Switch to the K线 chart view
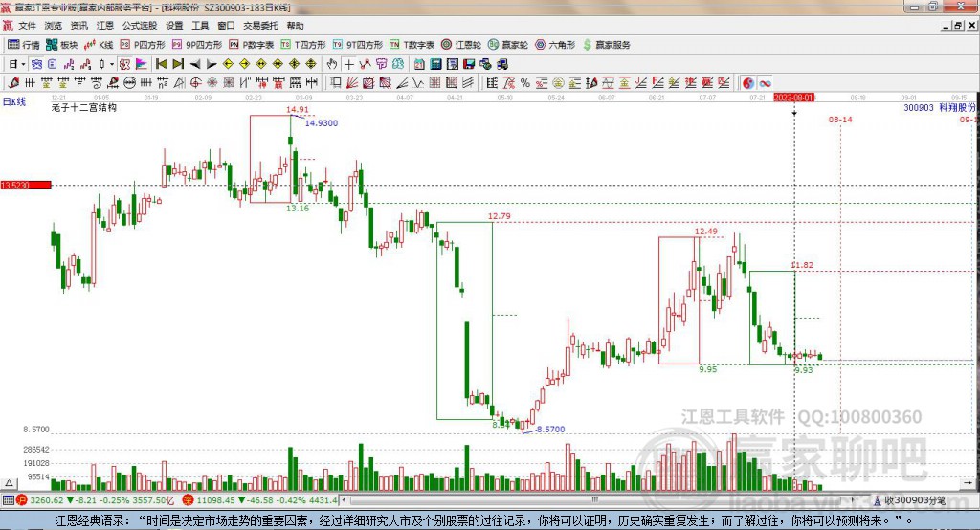This screenshot has width=980, height=530. (99, 44)
